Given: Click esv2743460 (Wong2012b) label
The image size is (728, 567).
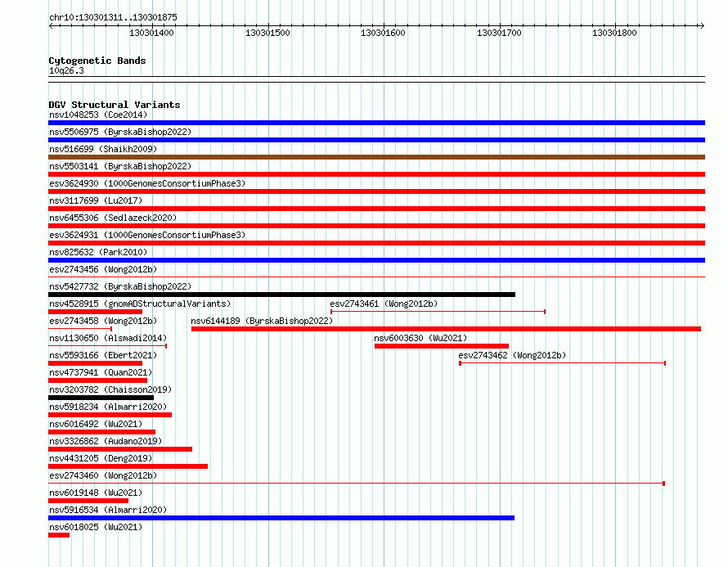Looking at the screenshot, I should [x=103, y=475].
